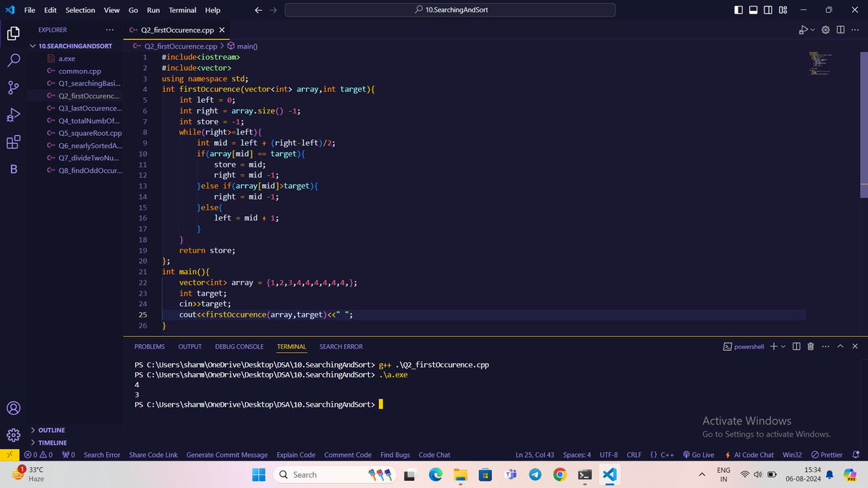Click the editor settings gear icon

click(x=826, y=30)
